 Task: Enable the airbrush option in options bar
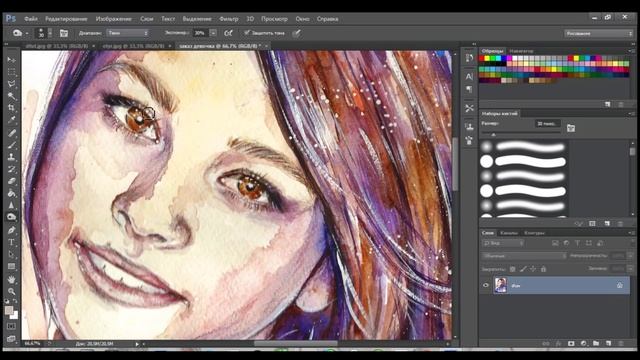229,33
